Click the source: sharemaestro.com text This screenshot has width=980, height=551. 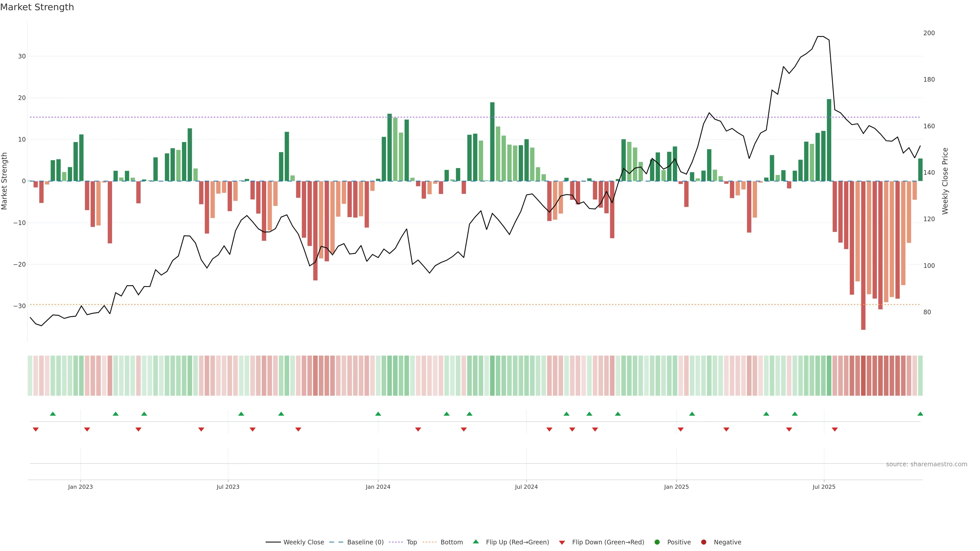(926, 464)
